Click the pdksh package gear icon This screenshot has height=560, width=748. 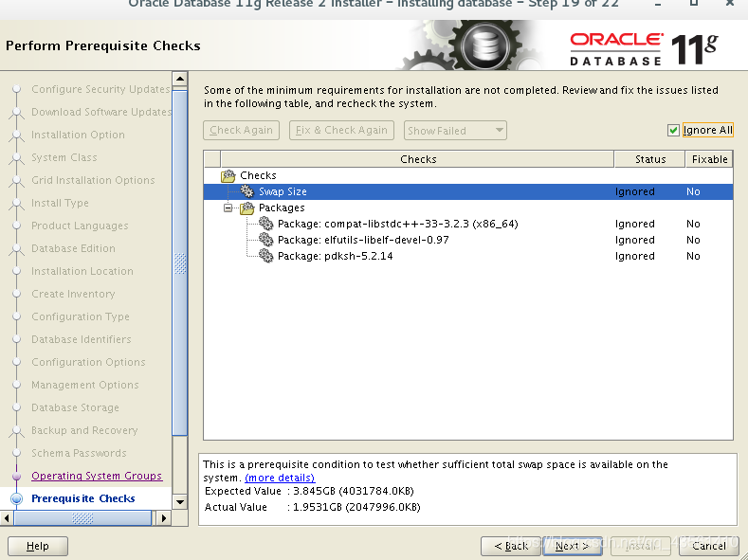coord(265,256)
